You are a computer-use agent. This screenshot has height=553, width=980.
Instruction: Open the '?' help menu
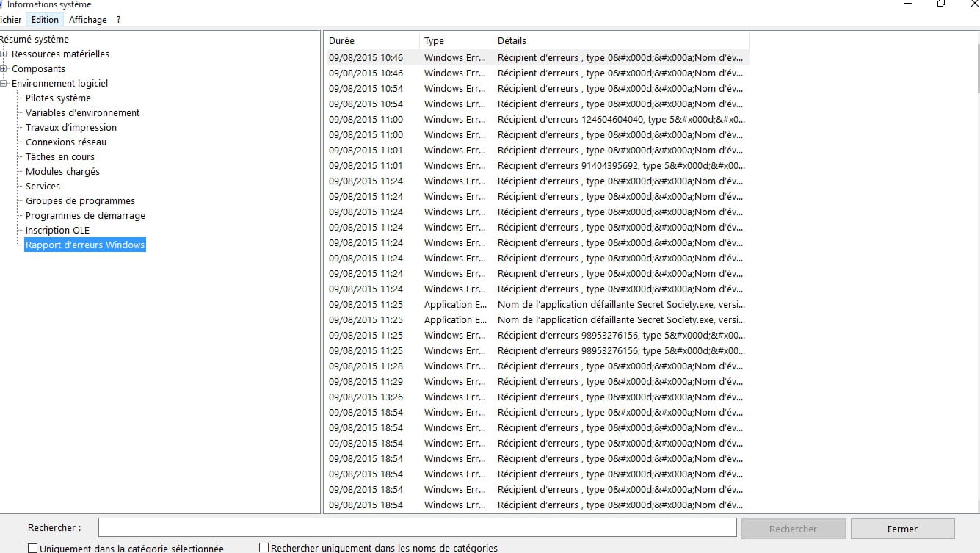[118, 20]
